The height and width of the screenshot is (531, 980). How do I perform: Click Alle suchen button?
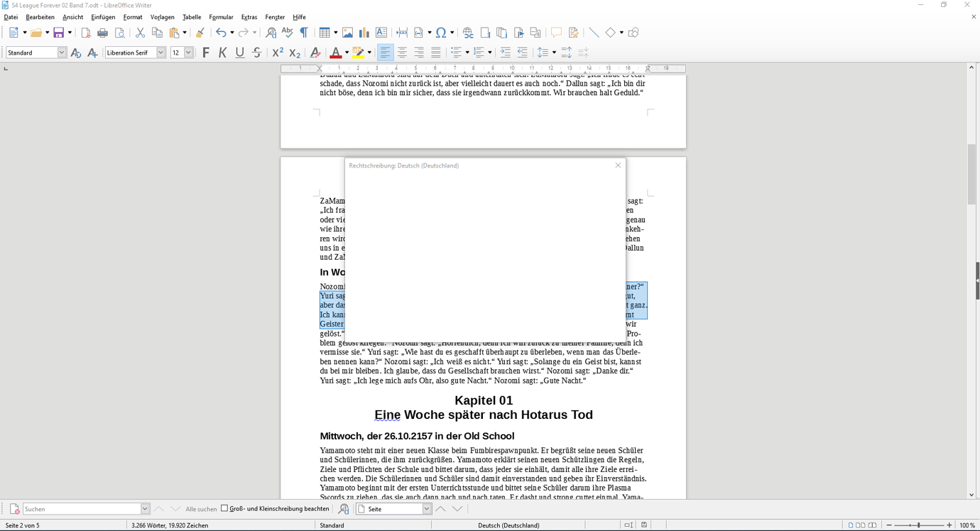pyautogui.click(x=201, y=509)
